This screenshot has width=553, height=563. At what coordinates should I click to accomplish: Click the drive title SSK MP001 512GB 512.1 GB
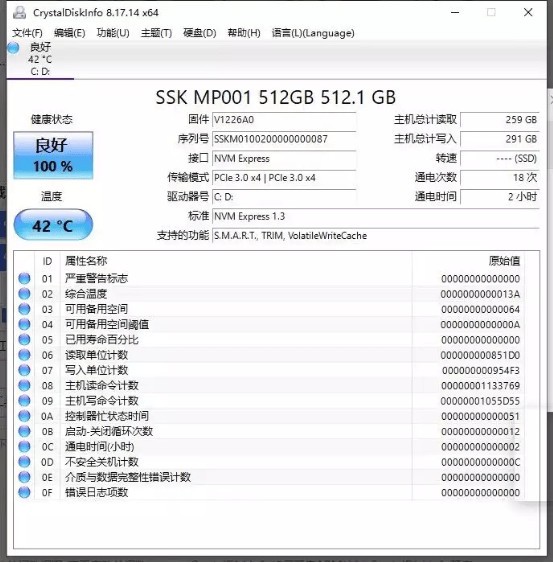(276, 97)
